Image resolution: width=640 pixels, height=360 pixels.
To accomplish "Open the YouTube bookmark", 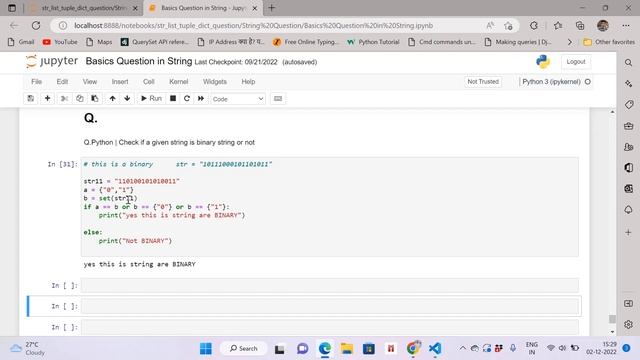I will coord(60,42).
